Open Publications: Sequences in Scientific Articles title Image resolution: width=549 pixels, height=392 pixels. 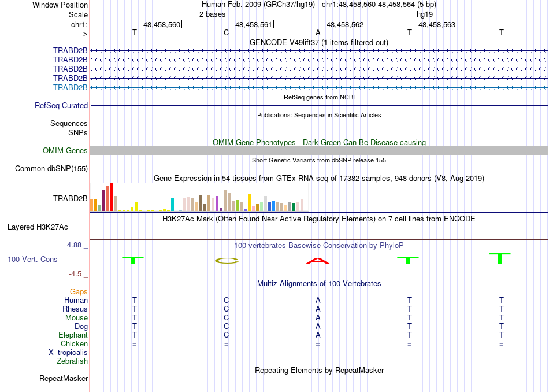pyautogui.click(x=319, y=115)
